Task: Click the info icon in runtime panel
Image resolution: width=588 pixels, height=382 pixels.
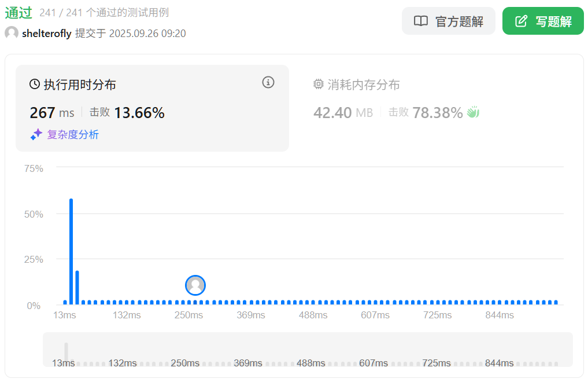Action: (x=268, y=82)
